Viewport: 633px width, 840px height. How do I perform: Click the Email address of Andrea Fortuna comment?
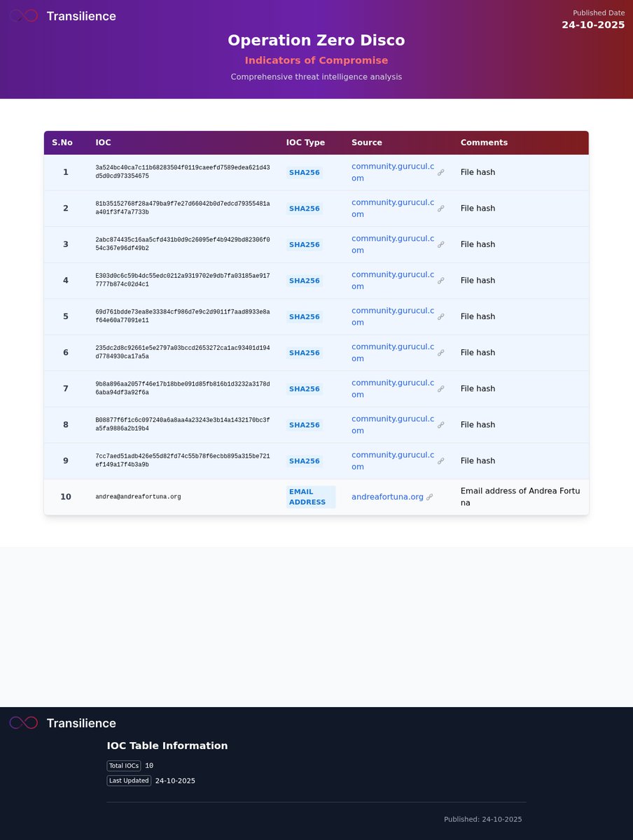pyautogui.click(x=520, y=497)
